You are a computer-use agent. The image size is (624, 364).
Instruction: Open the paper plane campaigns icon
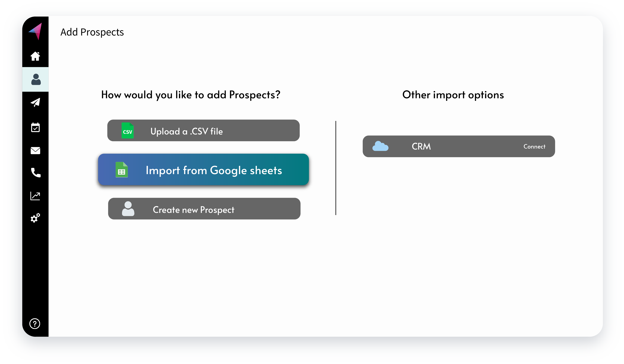pos(35,102)
